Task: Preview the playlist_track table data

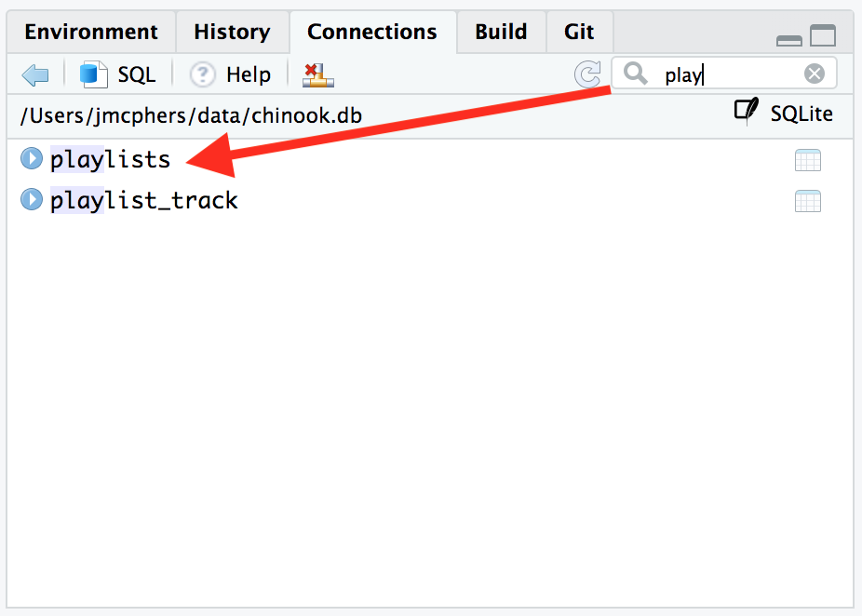Action: pos(807,200)
